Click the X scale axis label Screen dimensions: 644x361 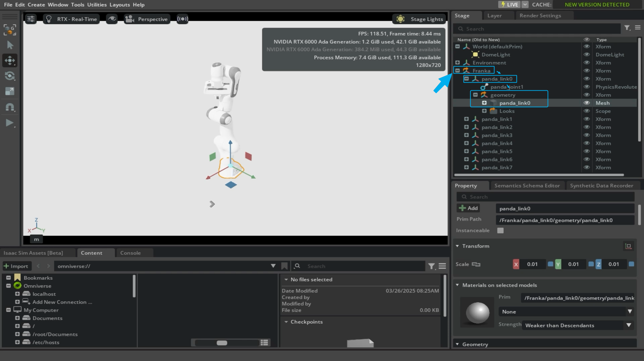tap(516, 264)
